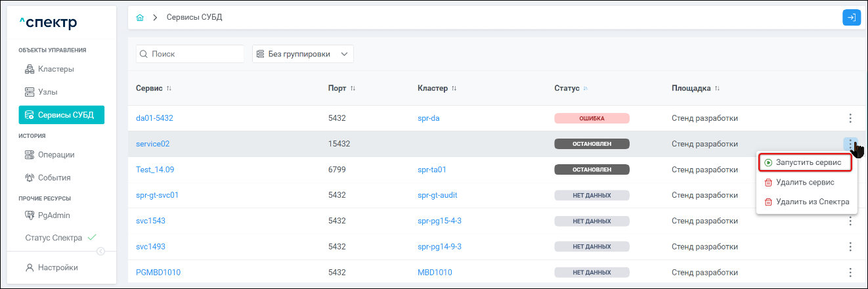868x289 pixels.
Task: Sort table by Порт column icon
Action: 353,88
